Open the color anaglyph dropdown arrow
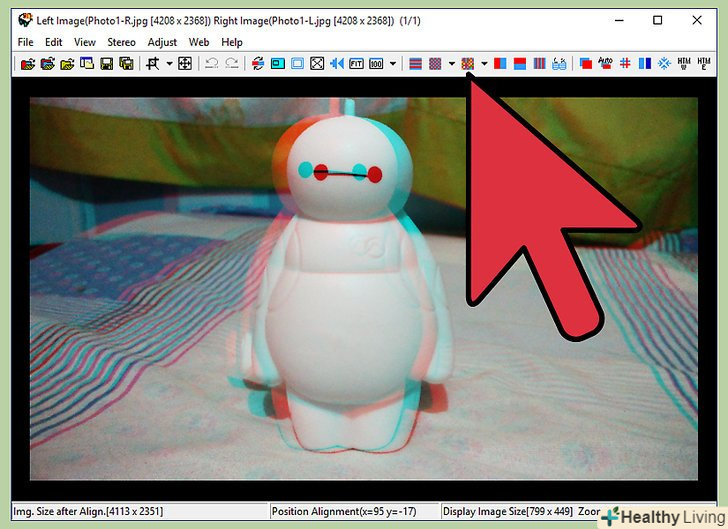This screenshot has width=728, height=529. 484,63
